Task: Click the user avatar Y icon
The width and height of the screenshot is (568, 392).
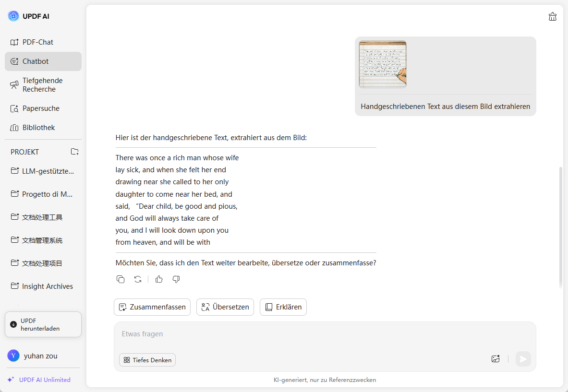Action: point(13,356)
